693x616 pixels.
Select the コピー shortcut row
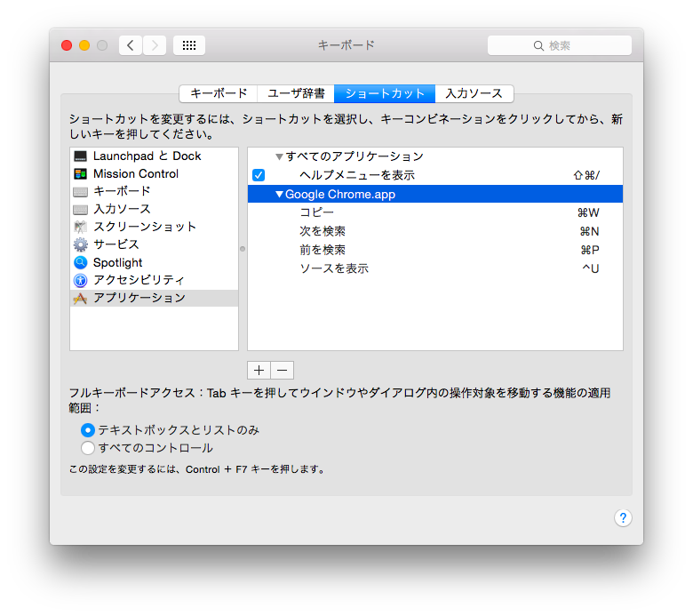pos(435,212)
